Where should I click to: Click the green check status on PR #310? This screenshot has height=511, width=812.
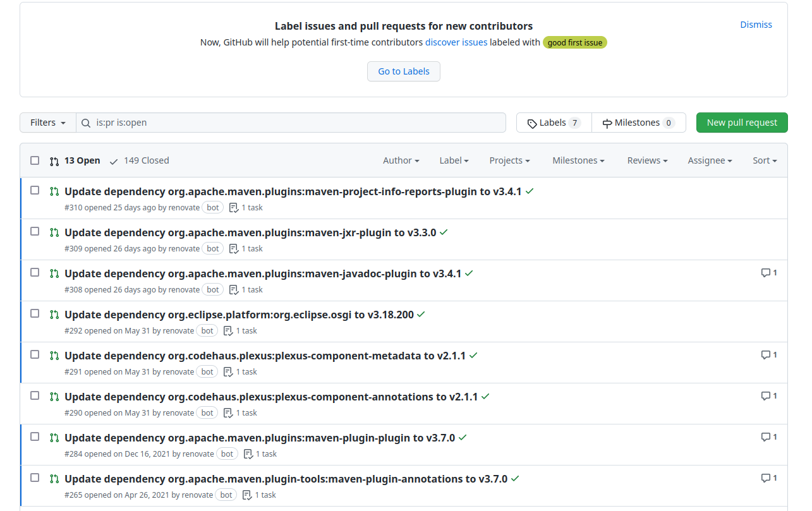tap(530, 191)
